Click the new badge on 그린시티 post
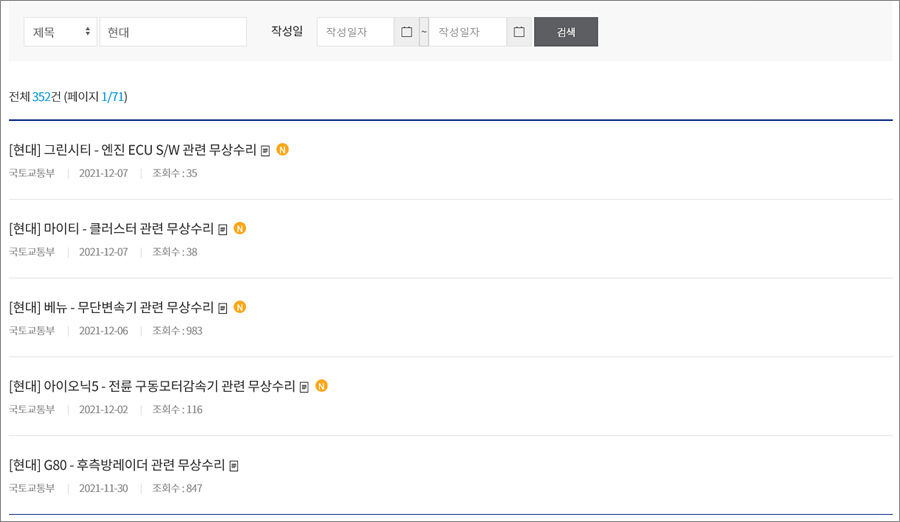Viewport: 900px width, 522px height. 282,149
